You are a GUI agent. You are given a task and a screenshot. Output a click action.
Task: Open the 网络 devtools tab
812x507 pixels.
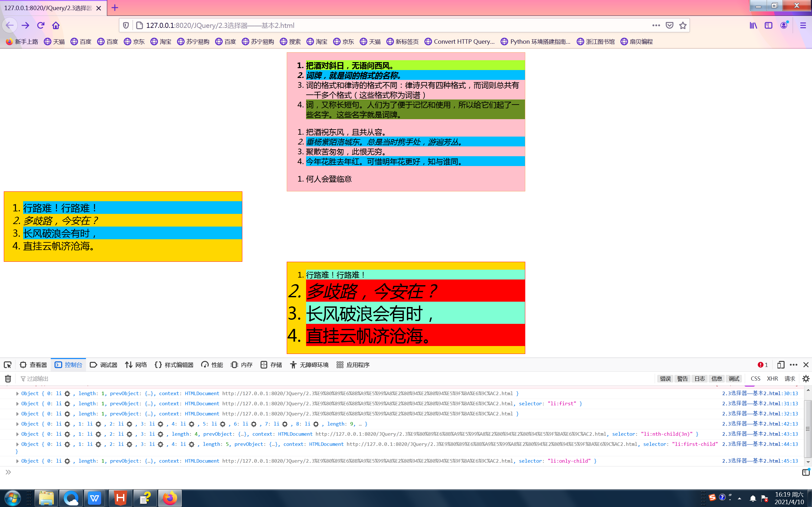[x=136, y=365]
